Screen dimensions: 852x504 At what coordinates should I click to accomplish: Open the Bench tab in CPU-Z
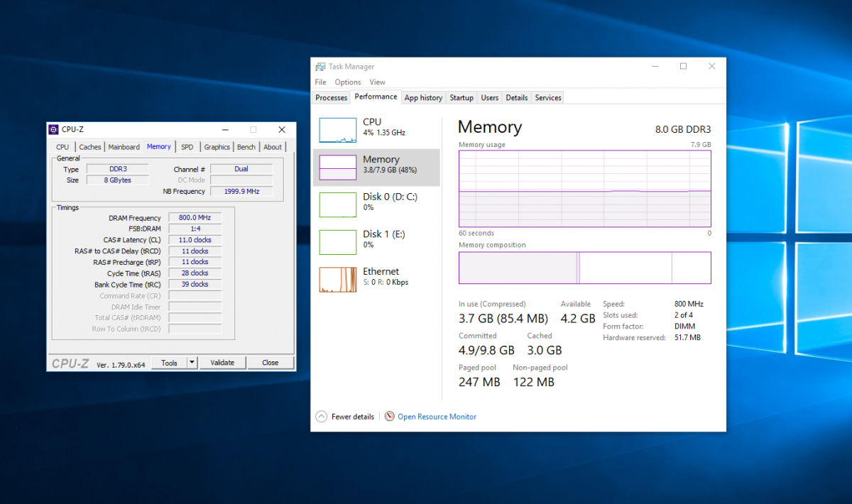click(246, 147)
